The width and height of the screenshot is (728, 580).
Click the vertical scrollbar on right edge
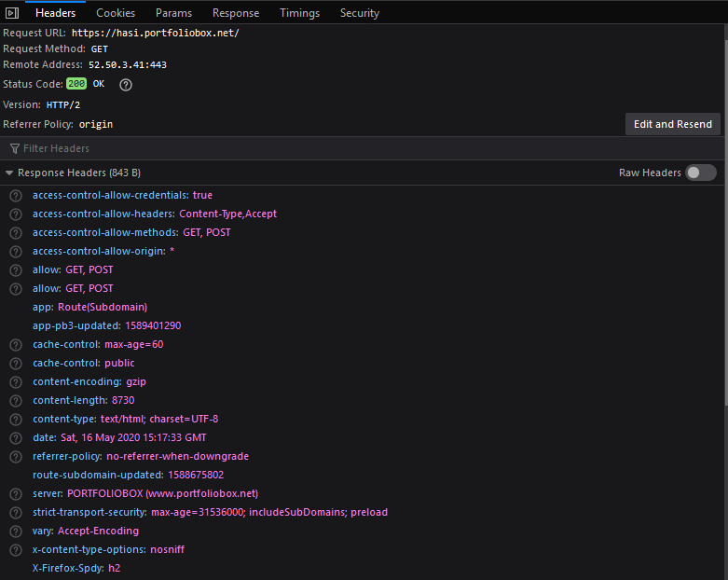pos(726,214)
